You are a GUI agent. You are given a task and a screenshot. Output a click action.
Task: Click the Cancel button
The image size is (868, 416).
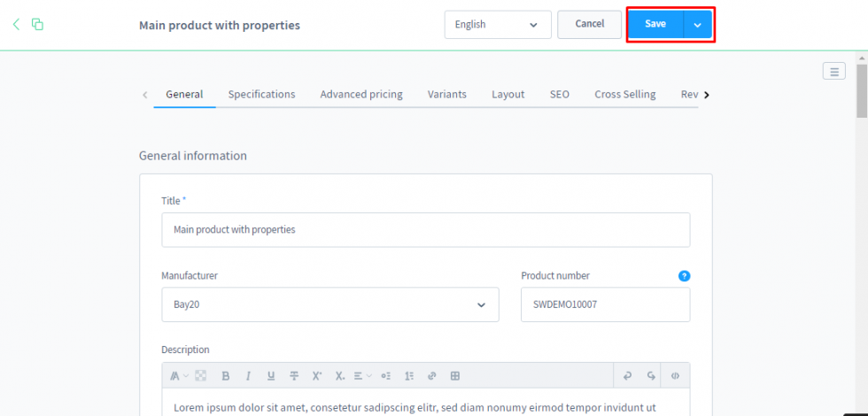coord(589,25)
